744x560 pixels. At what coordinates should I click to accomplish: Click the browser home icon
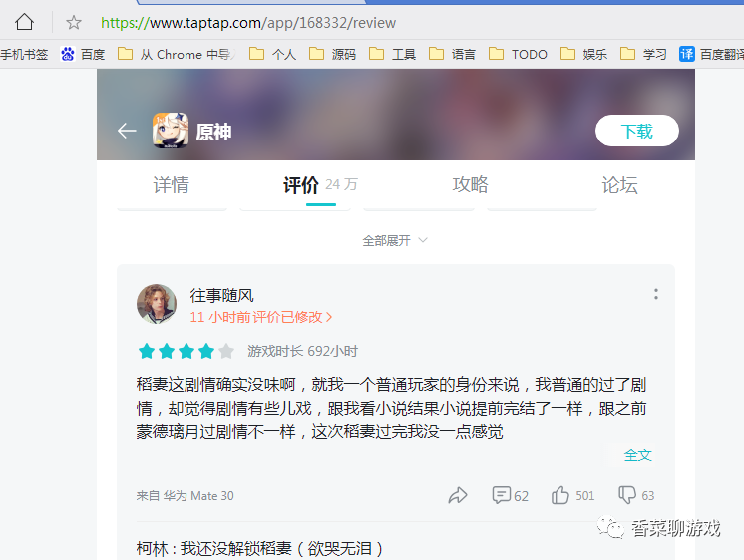coord(24,22)
